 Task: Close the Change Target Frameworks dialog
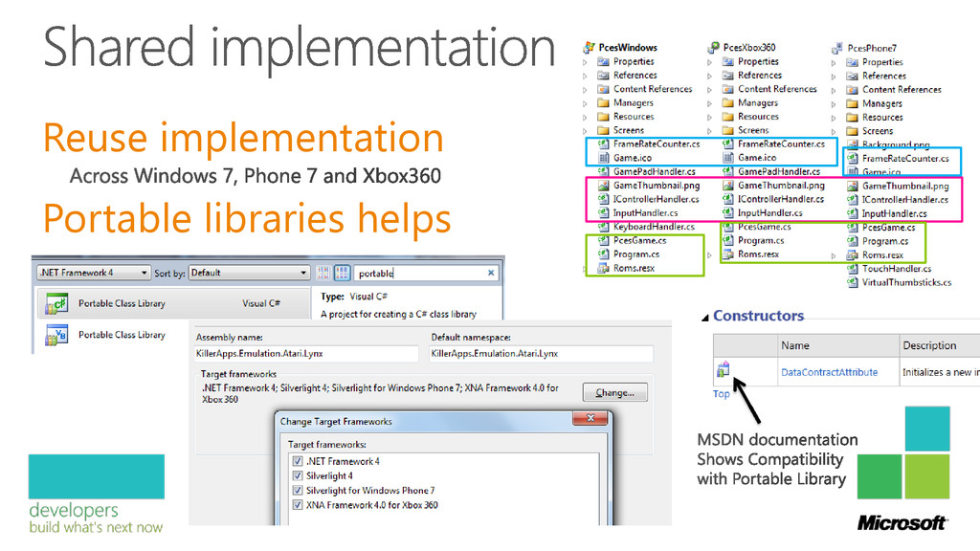tap(590, 419)
